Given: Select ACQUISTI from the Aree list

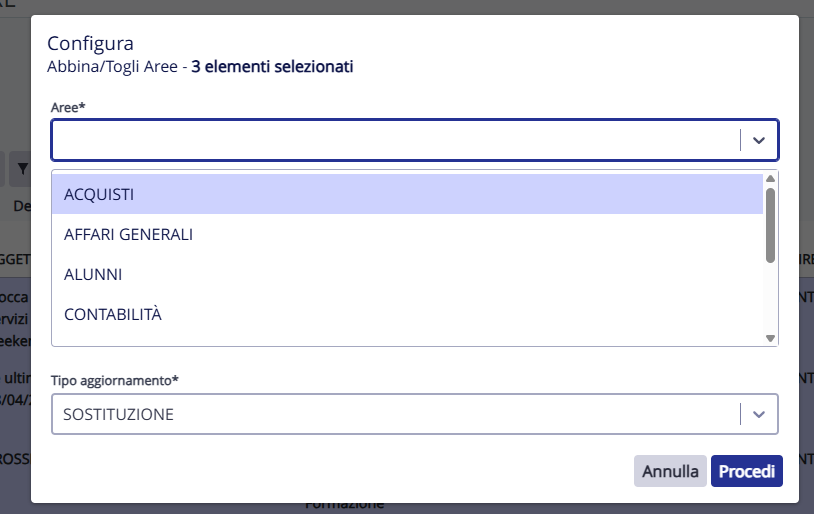Looking at the screenshot, I should (x=407, y=194).
